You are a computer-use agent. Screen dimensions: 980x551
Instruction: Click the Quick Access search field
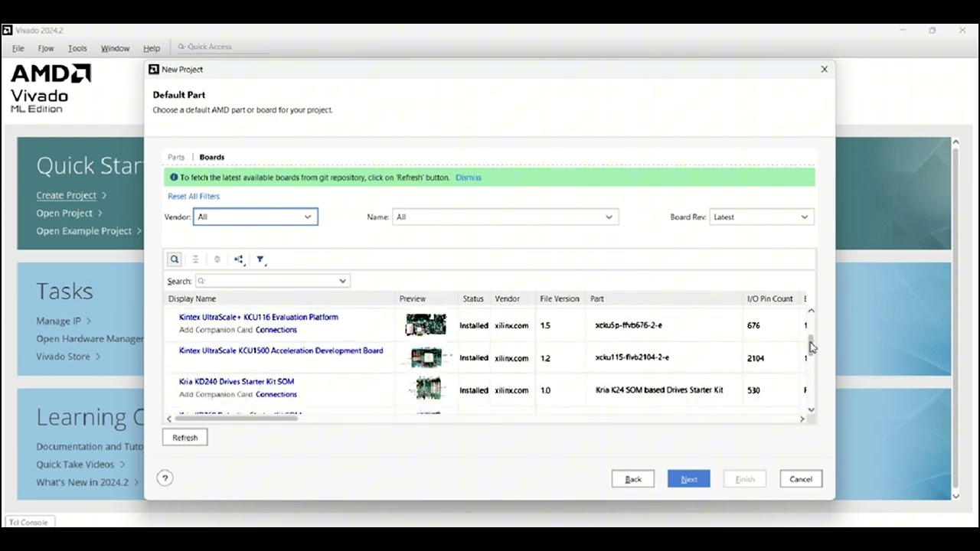point(222,47)
